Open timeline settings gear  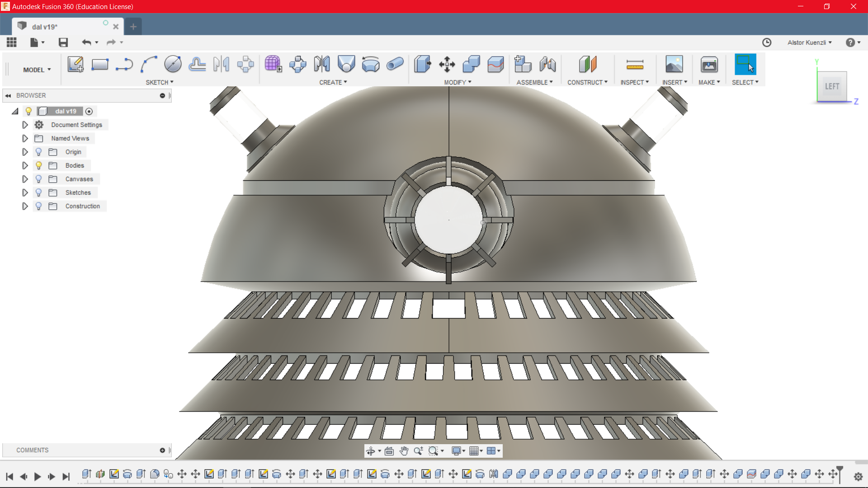pyautogui.click(x=858, y=476)
